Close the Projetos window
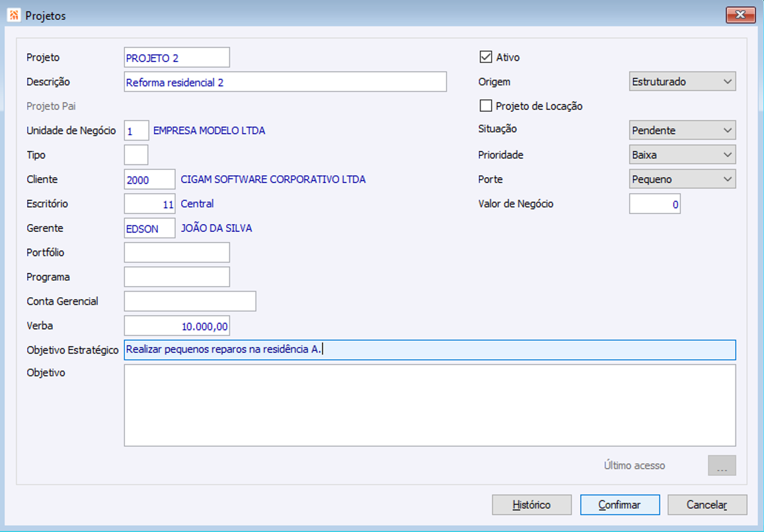Image resolution: width=764 pixels, height=532 pixels. click(740, 15)
